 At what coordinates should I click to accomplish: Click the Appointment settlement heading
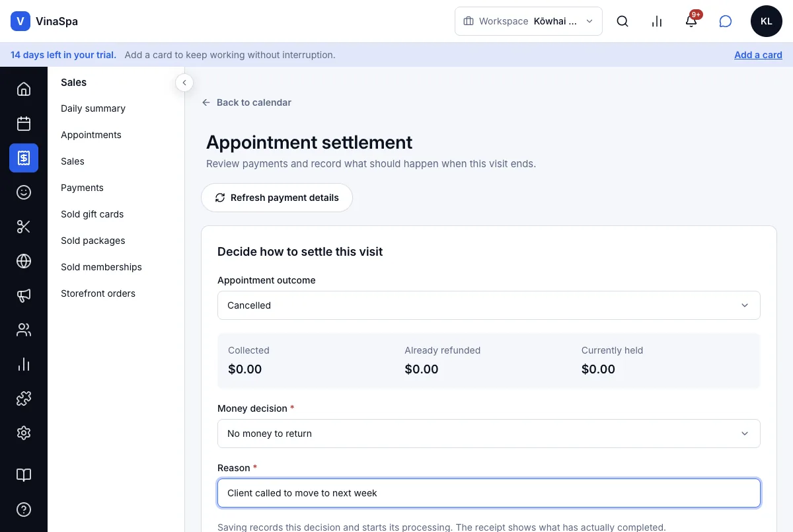coord(309,142)
